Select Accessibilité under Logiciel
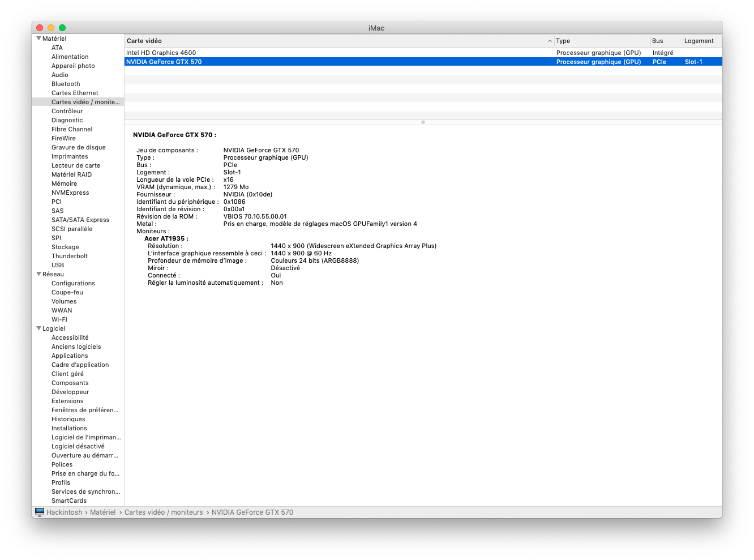Image resolution: width=754 pixels, height=560 pixels. click(70, 337)
